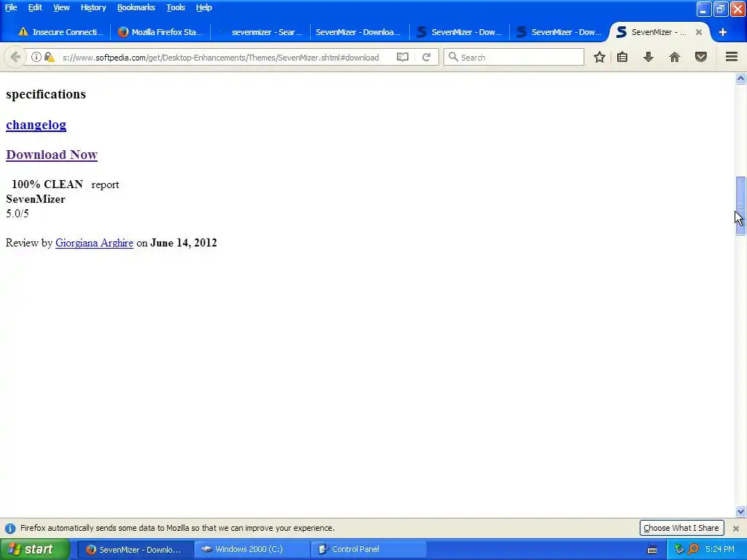Click the orange magnifier tray icon
747x560 pixels.
point(694,549)
